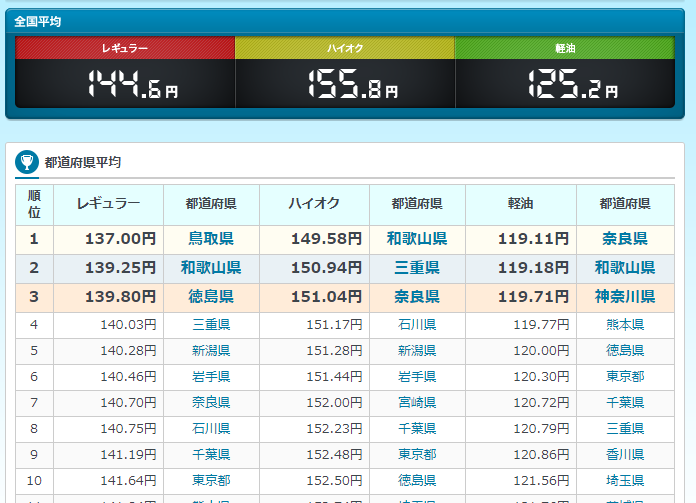Open 鳥取県 link in rank 1 row
The image size is (696, 503).
click(x=211, y=239)
